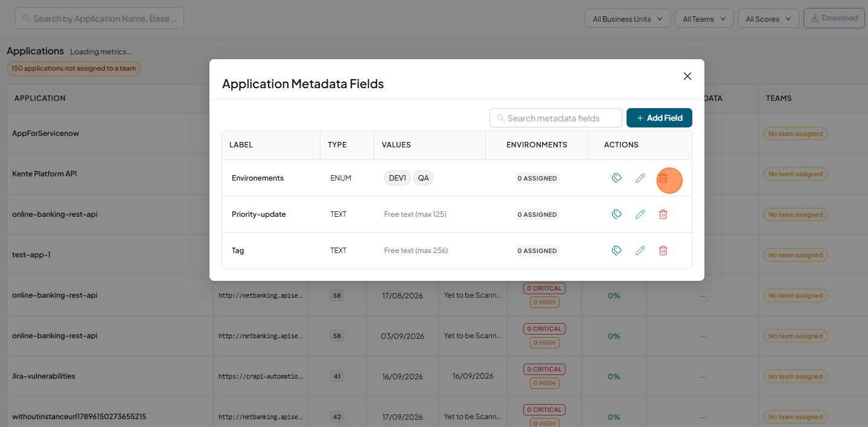The width and height of the screenshot is (868, 427).
Task: Focus the Search metadata fields box
Action: 555,118
